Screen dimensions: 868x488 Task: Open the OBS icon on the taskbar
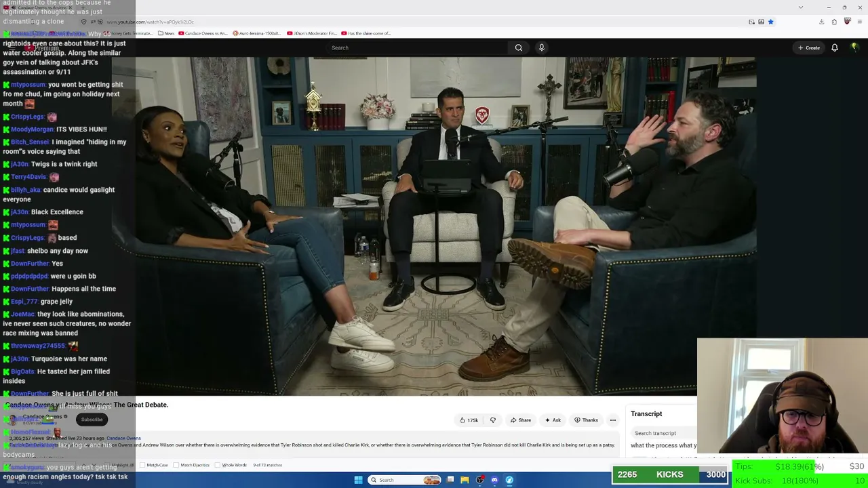coord(479,480)
